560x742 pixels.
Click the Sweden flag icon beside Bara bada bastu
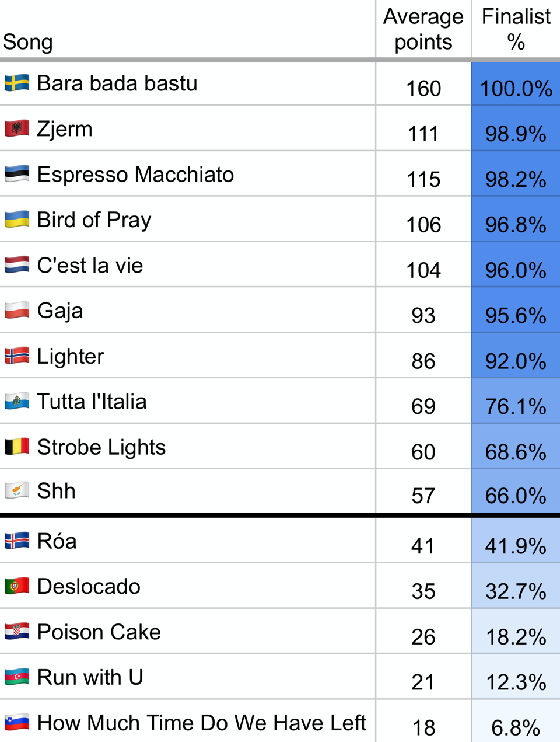(x=17, y=83)
